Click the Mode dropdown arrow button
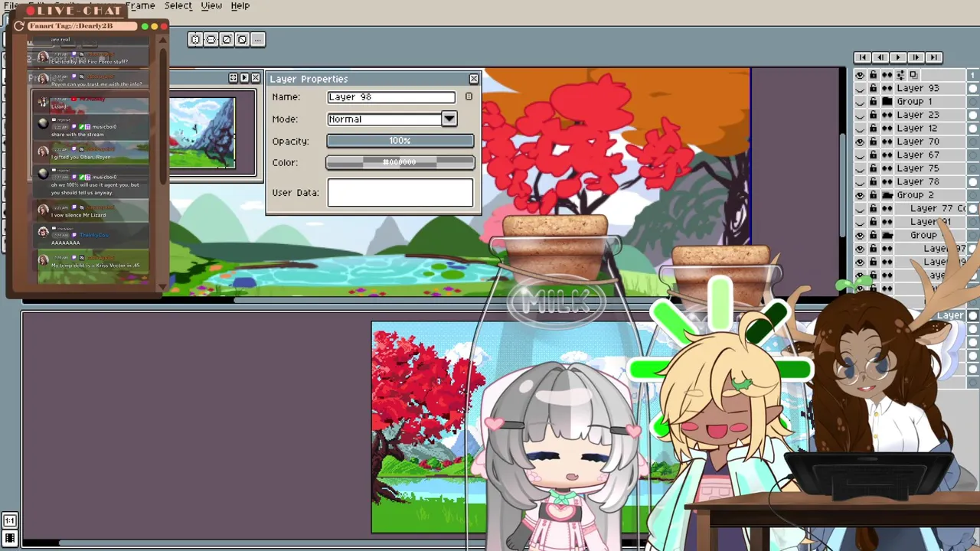Viewport: 980px width, 551px height. 449,119
